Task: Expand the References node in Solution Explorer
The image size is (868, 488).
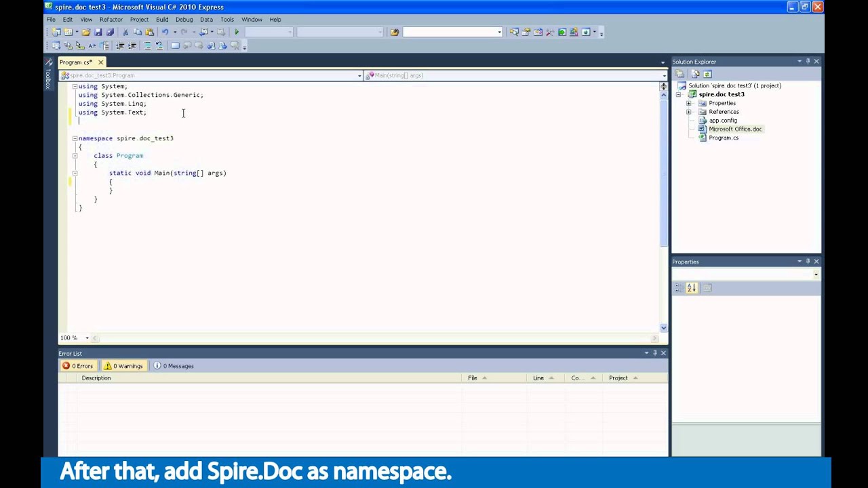Action: [x=689, y=112]
